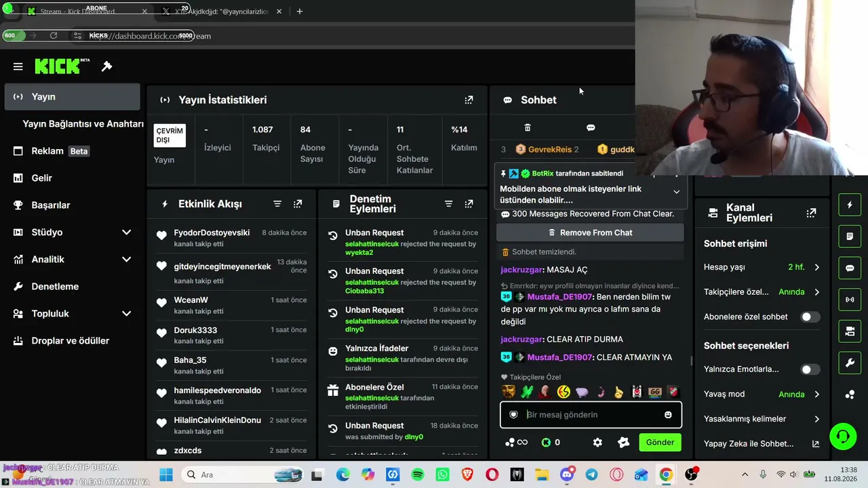Open the hamburger navigation menu
The width and height of the screenshot is (868, 488).
click(18, 66)
